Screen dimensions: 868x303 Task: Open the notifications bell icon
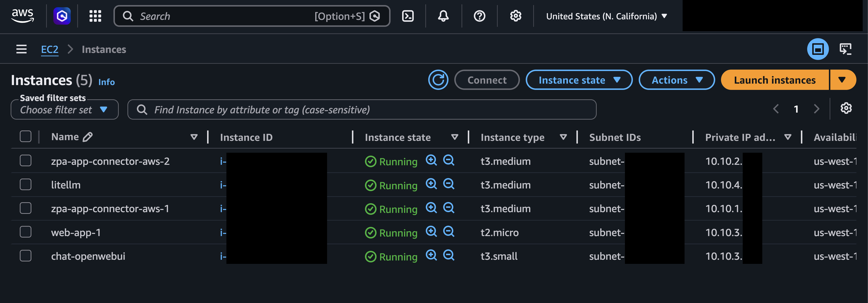point(443,16)
